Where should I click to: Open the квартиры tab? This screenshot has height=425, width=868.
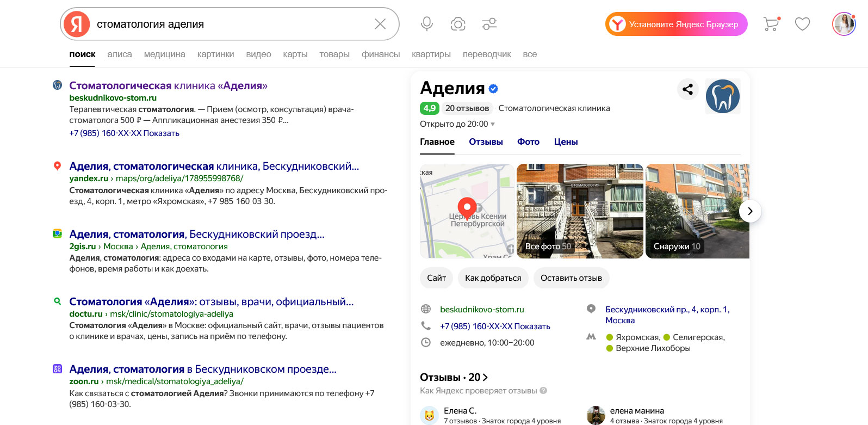pyautogui.click(x=431, y=54)
